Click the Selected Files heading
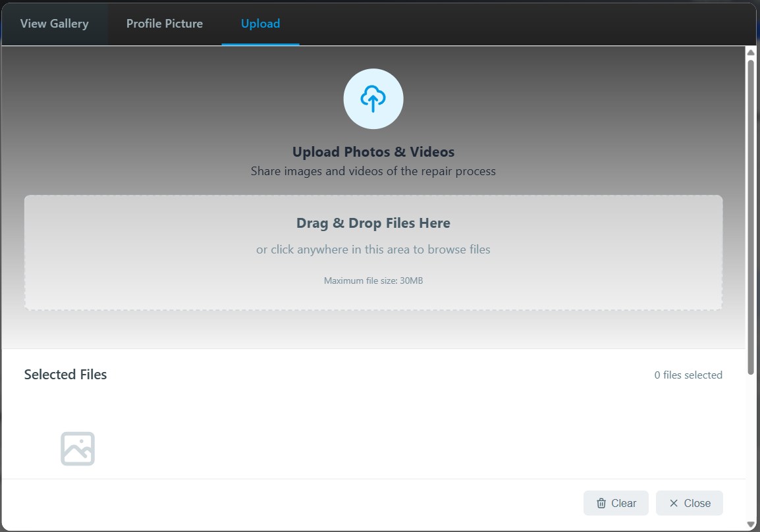 (x=65, y=374)
